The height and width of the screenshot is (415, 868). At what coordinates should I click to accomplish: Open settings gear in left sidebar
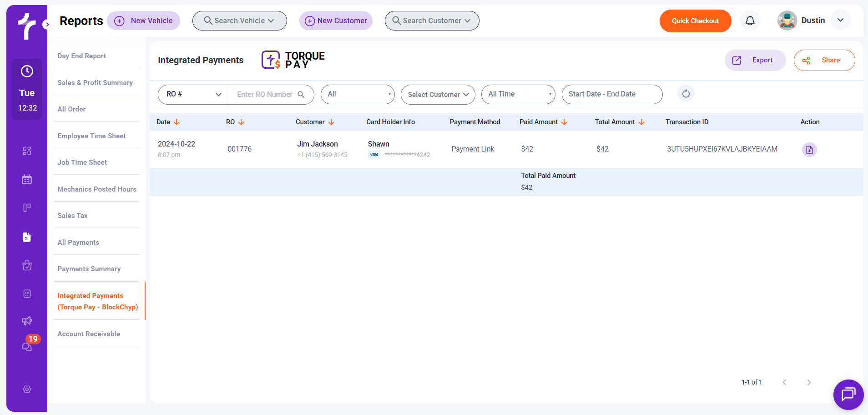coord(27,390)
